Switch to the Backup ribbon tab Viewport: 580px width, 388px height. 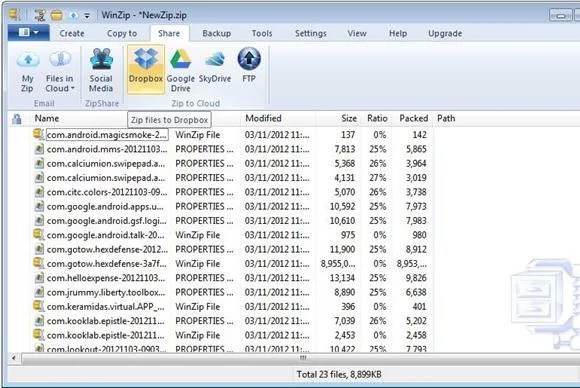coord(217,33)
